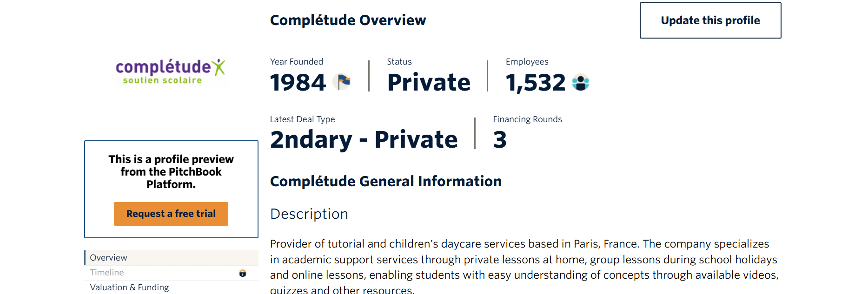The width and height of the screenshot is (868, 294).
Task: Click the company description paragraph
Action: coord(524,267)
